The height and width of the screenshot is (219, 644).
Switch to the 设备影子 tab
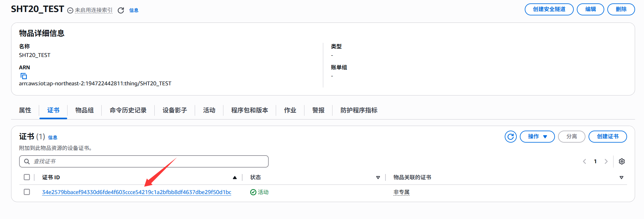(x=175, y=110)
